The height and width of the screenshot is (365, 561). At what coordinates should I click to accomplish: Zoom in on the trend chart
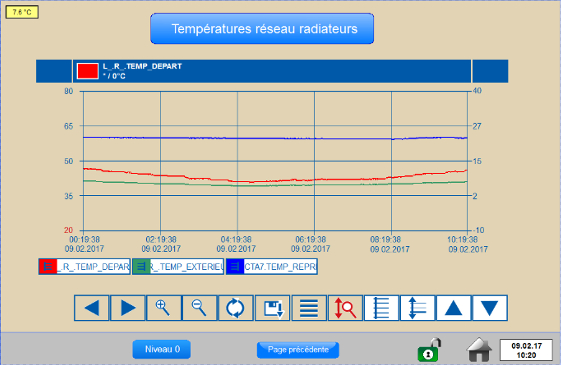click(164, 308)
